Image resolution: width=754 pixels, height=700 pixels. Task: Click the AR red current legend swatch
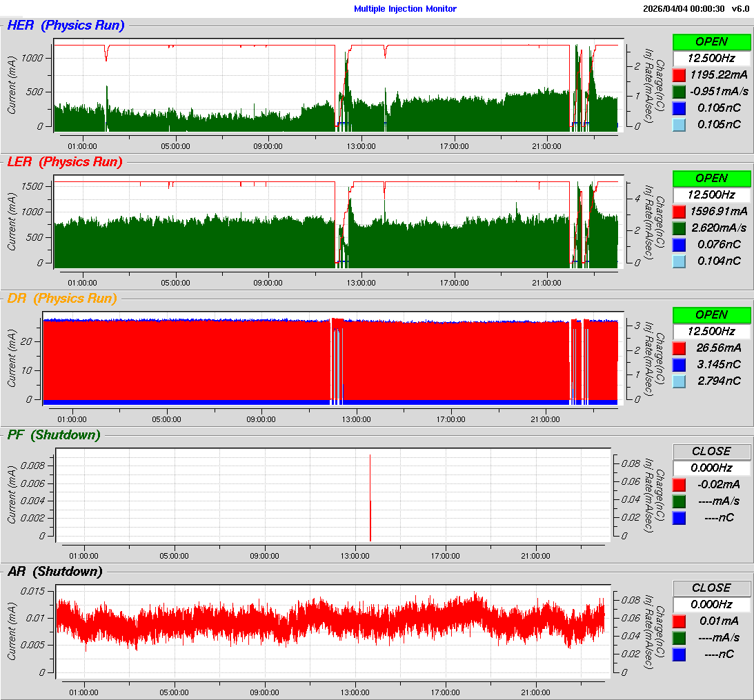679,621
